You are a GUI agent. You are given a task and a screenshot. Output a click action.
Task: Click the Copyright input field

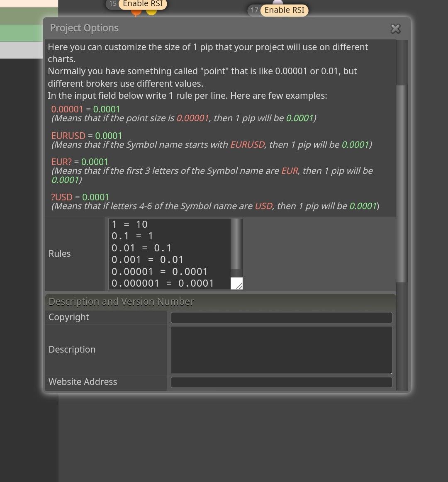281,318
